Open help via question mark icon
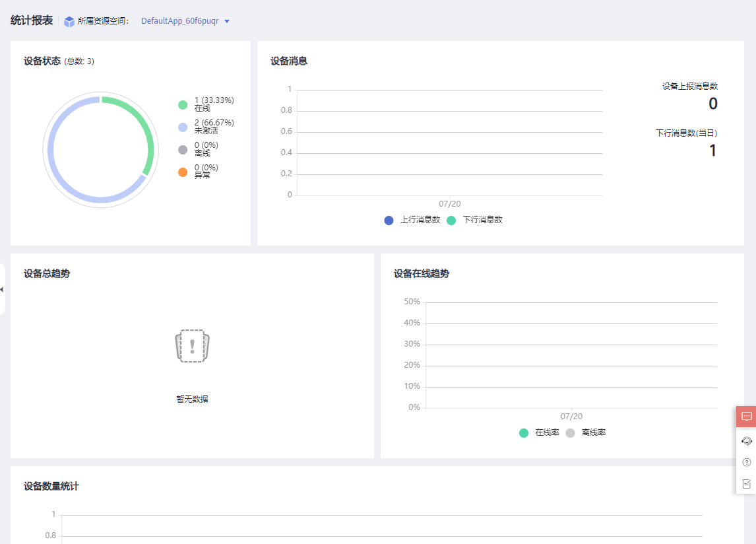The image size is (756, 544). tap(746, 462)
